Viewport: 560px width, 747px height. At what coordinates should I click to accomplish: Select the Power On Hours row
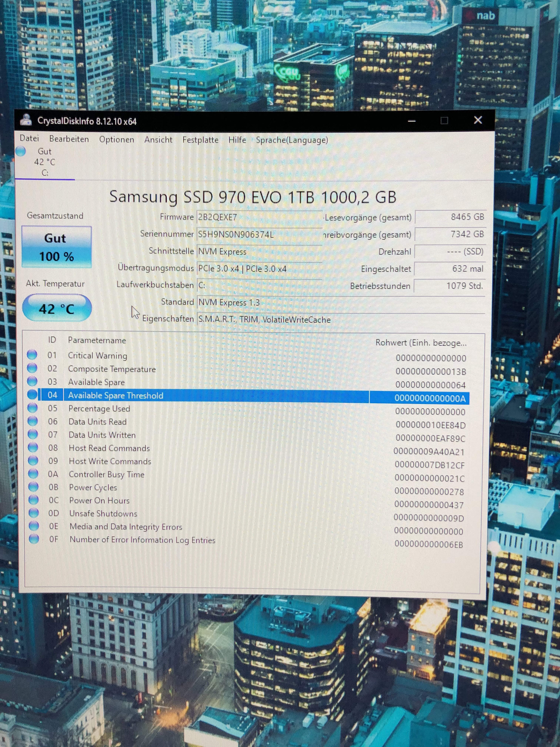click(99, 500)
